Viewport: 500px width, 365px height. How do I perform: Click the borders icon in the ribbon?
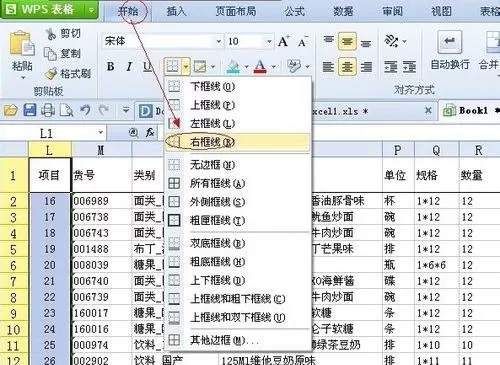[x=172, y=66]
